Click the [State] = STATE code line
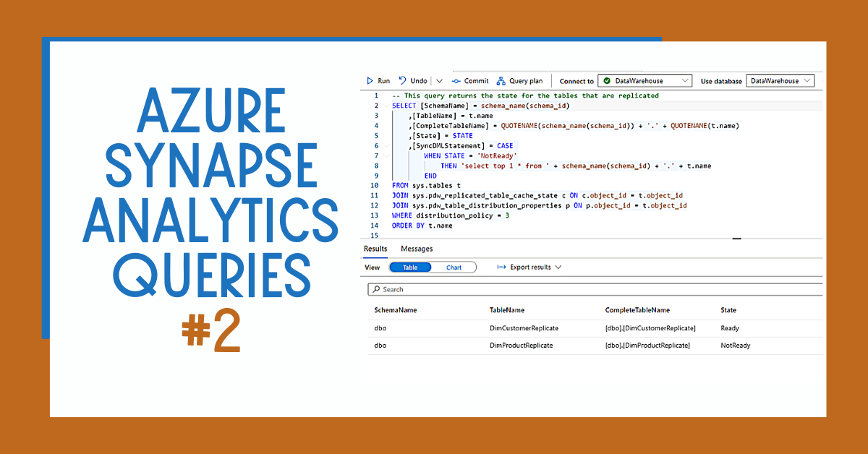868x454 pixels. point(441,136)
